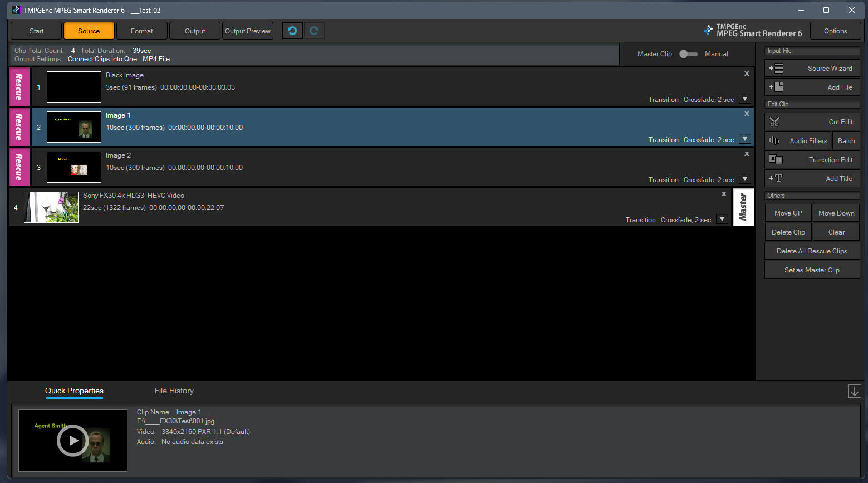This screenshot has height=483, width=868.
Task: Click the 'No audio data exists' text
Action: coord(192,442)
